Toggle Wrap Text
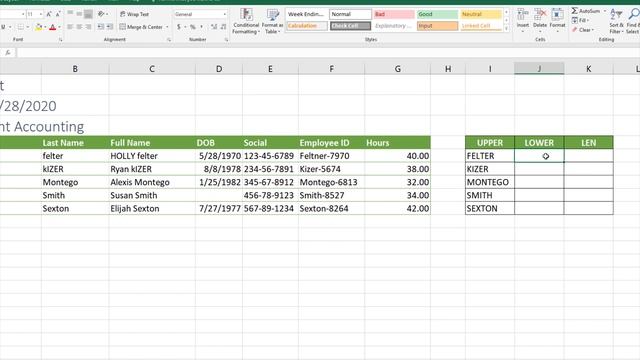The width and height of the screenshot is (640, 360). pyautogui.click(x=134, y=14)
